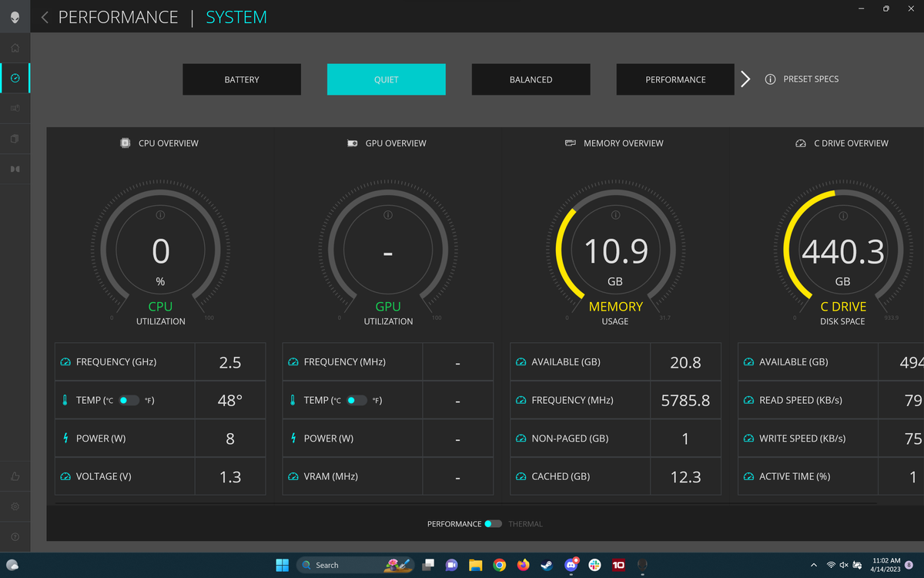Open Wi-Fi network tray icon

(831, 565)
